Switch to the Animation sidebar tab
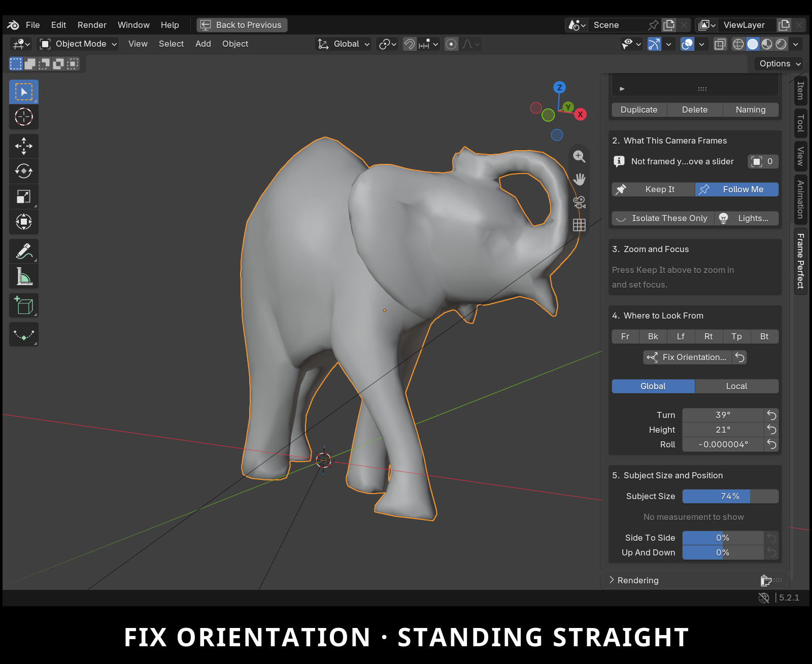The height and width of the screenshot is (664, 812). pyautogui.click(x=800, y=199)
